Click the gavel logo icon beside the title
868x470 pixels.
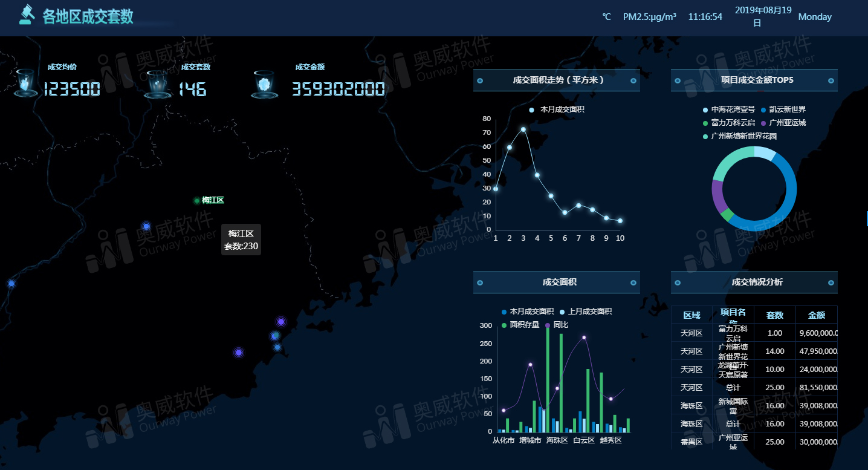[26, 15]
